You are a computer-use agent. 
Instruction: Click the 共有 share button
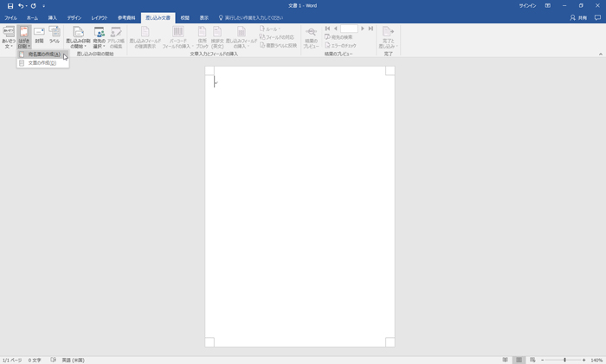click(577, 17)
